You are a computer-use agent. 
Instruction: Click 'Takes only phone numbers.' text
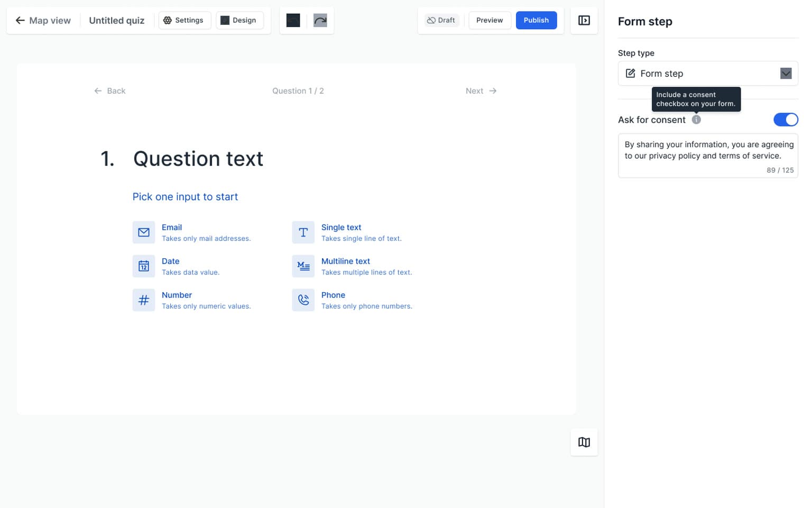(367, 306)
